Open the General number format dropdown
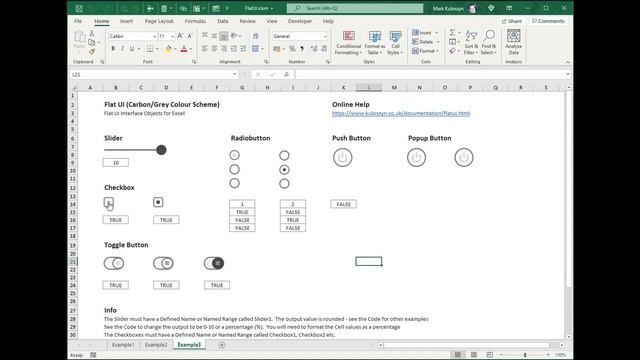640x360 pixels. [325, 36]
